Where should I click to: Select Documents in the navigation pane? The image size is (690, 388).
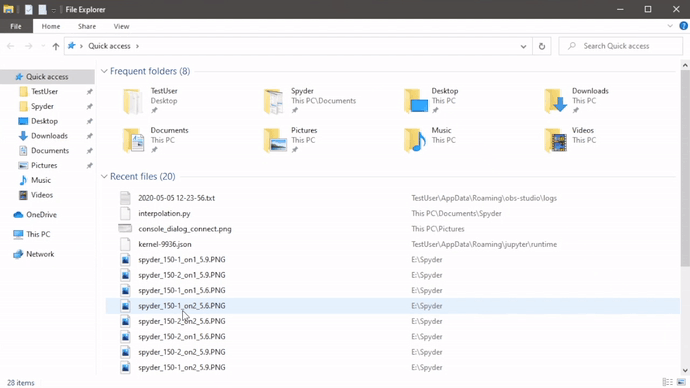(50, 150)
